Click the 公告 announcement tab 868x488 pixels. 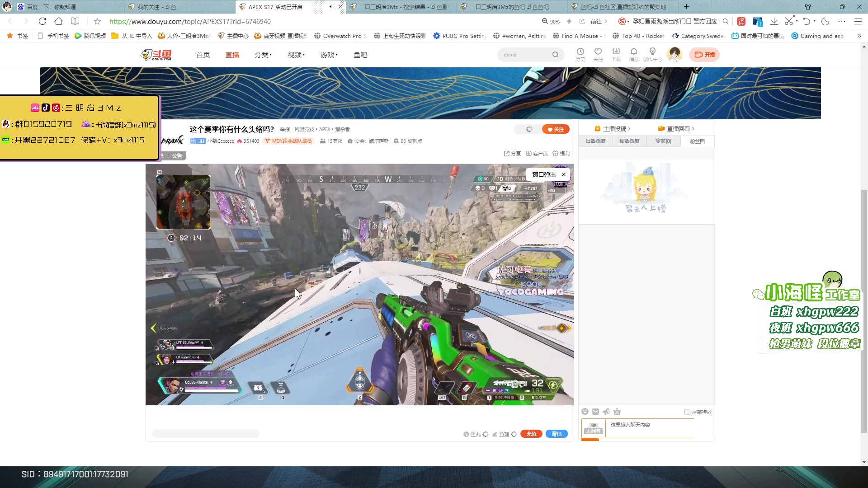[176, 156]
